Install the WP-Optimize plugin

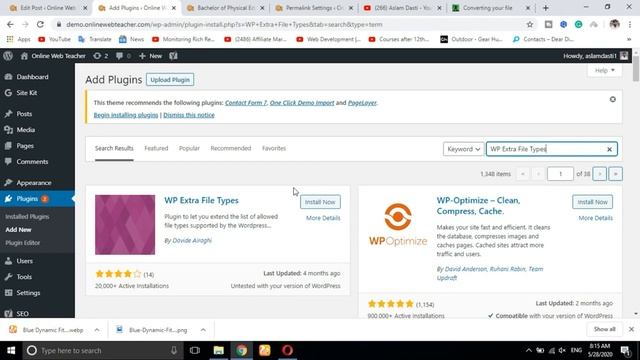click(592, 202)
